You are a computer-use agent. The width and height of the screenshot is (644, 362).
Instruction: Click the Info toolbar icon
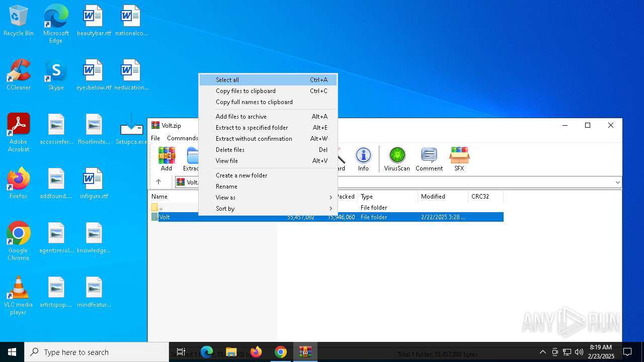click(x=363, y=159)
